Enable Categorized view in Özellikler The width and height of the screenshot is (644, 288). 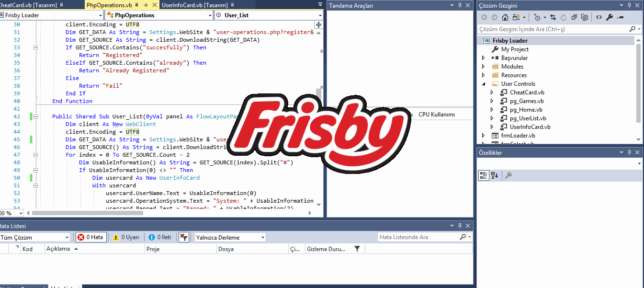tap(484, 175)
